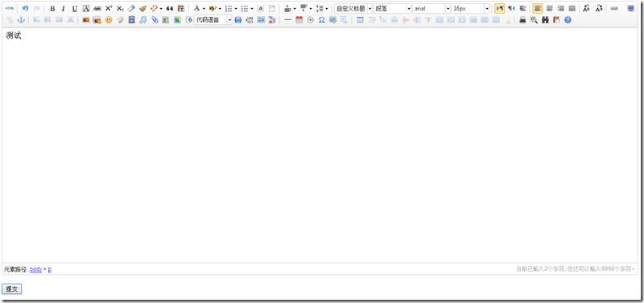
Task: Convert text to lowercase
Action: pyautogui.click(x=599, y=8)
